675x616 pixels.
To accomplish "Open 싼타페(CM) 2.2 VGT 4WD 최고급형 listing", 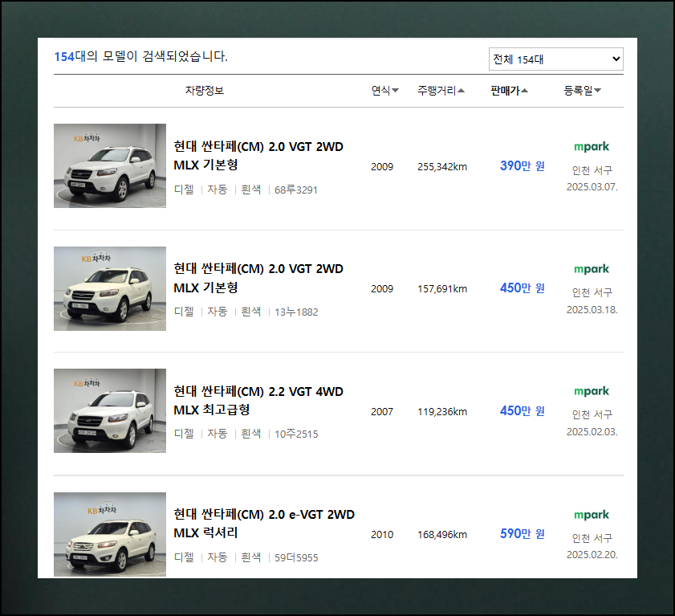I will 258,400.
